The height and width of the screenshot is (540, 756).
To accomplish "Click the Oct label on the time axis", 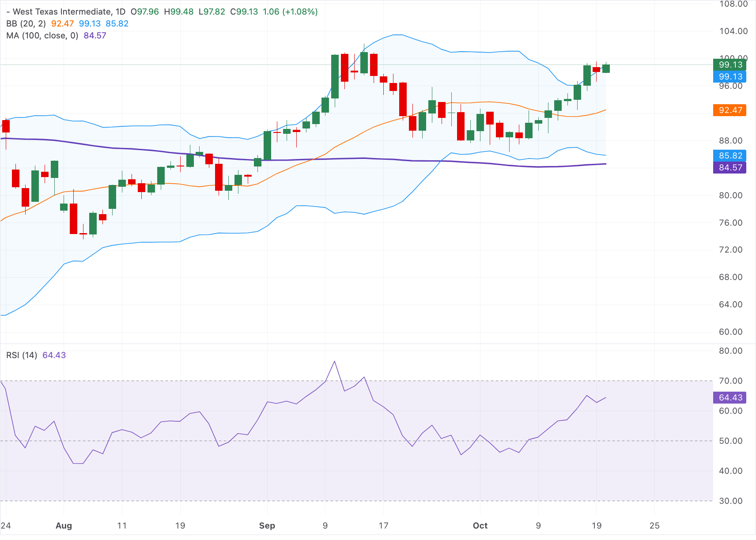I will pos(480,526).
